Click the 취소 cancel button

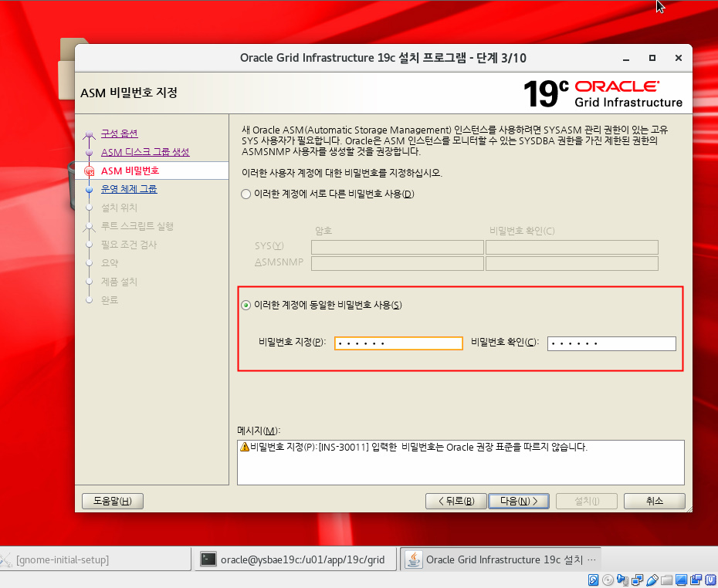(655, 501)
